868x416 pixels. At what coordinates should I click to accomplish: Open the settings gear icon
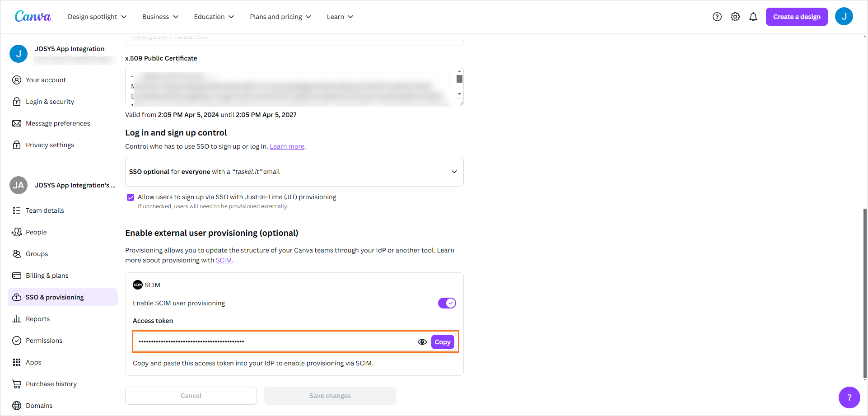tap(735, 17)
